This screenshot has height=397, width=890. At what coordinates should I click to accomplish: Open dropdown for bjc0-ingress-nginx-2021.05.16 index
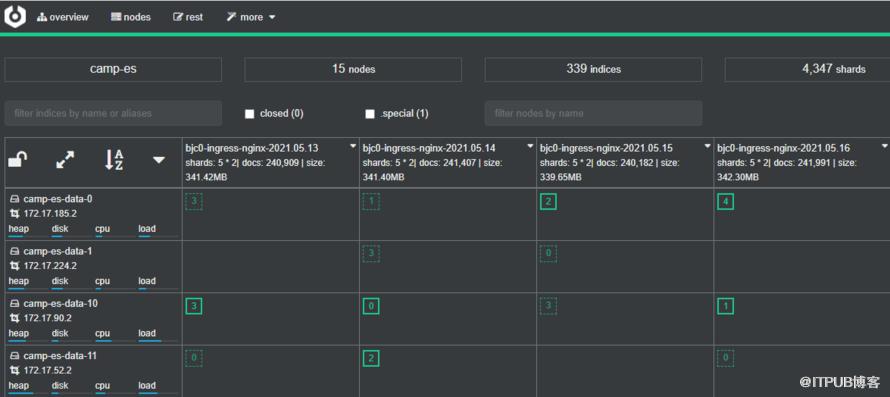[x=884, y=147]
